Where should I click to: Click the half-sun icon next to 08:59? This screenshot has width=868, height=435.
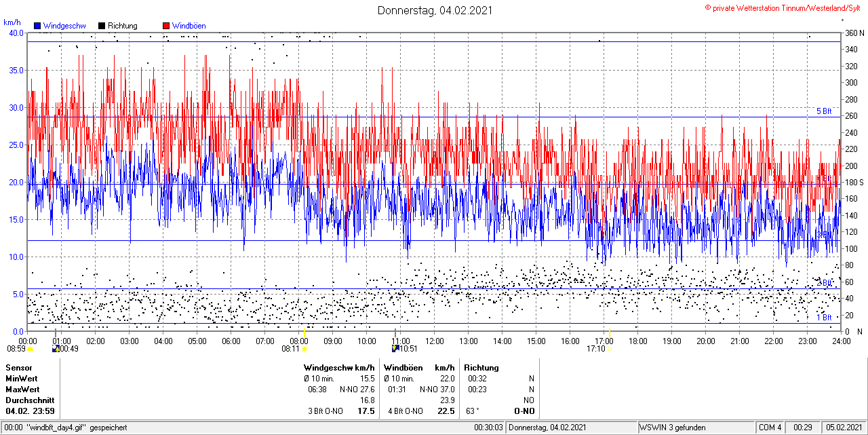[x=30, y=349]
